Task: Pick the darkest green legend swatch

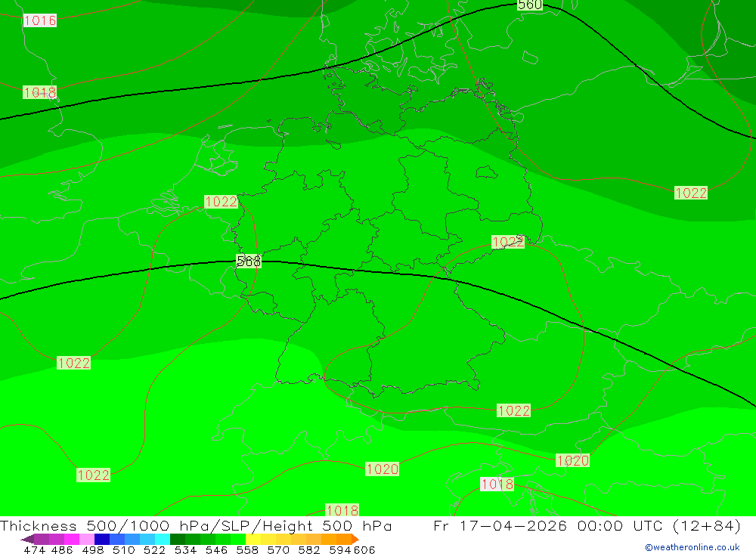Action: point(178,539)
